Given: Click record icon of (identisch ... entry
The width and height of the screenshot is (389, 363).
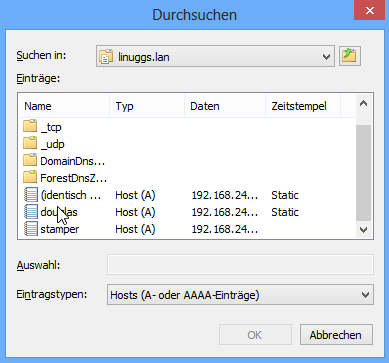Looking at the screenshot, I should [31, 195].
